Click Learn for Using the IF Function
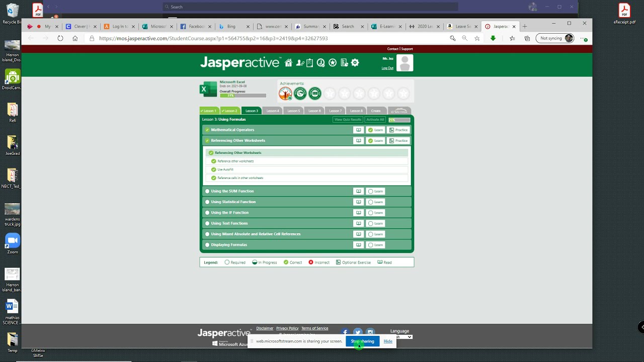The width and height of the screenshot is (644, 362). tap(375, 213)
